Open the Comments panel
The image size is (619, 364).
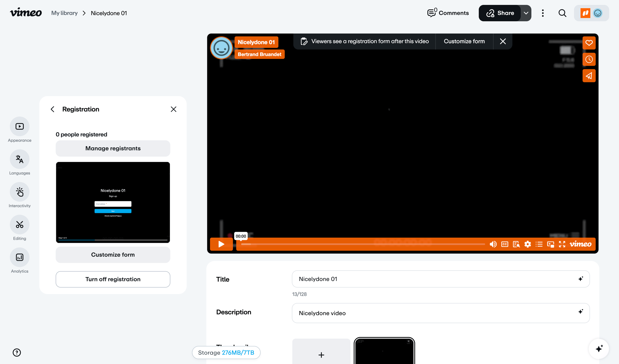click(x=448, y=13)
